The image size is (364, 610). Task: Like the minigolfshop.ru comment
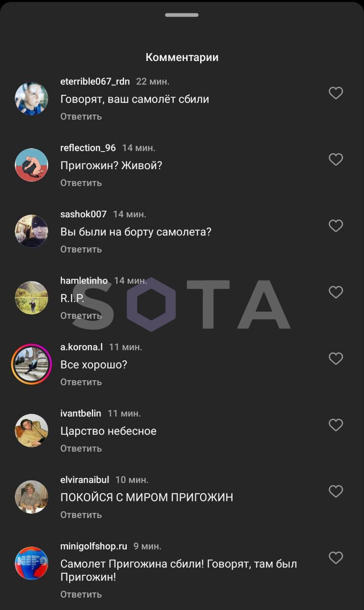point(336,558)
